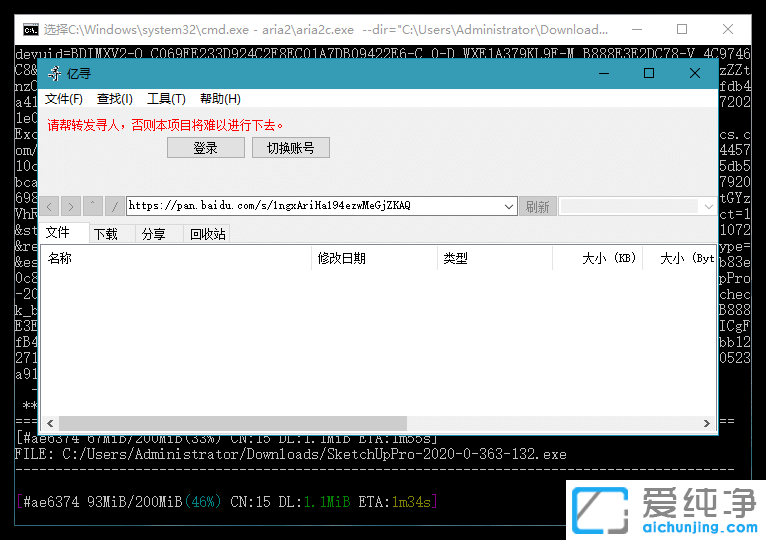This screenshot has height=540, width=766.
Task: Open the 工具(T) menu
Action: point(166,99)
